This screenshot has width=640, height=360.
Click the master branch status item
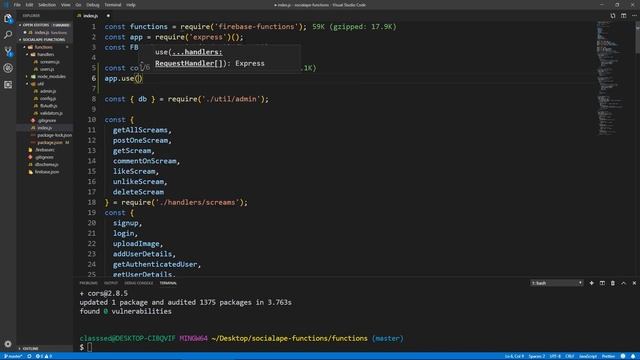13,356
